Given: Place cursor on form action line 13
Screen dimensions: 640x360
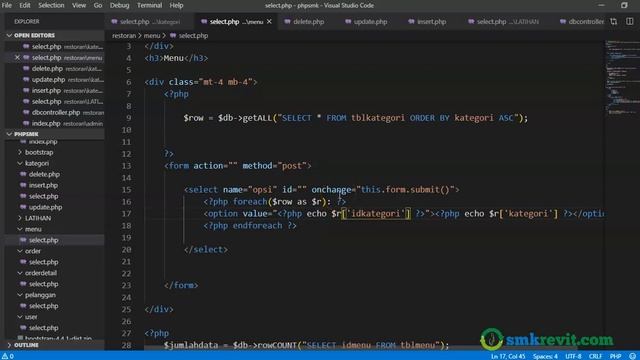Looking at the screenshot, I should [x=238, y=166].
